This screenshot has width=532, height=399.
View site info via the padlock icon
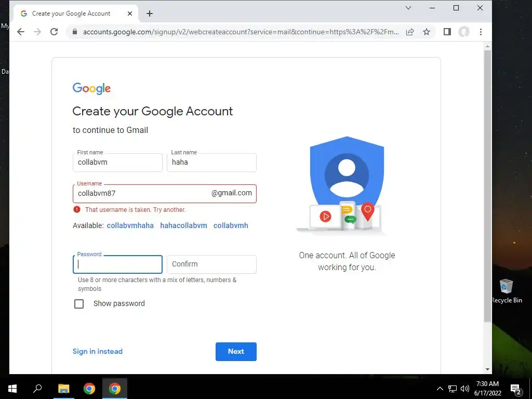point(75,32)
